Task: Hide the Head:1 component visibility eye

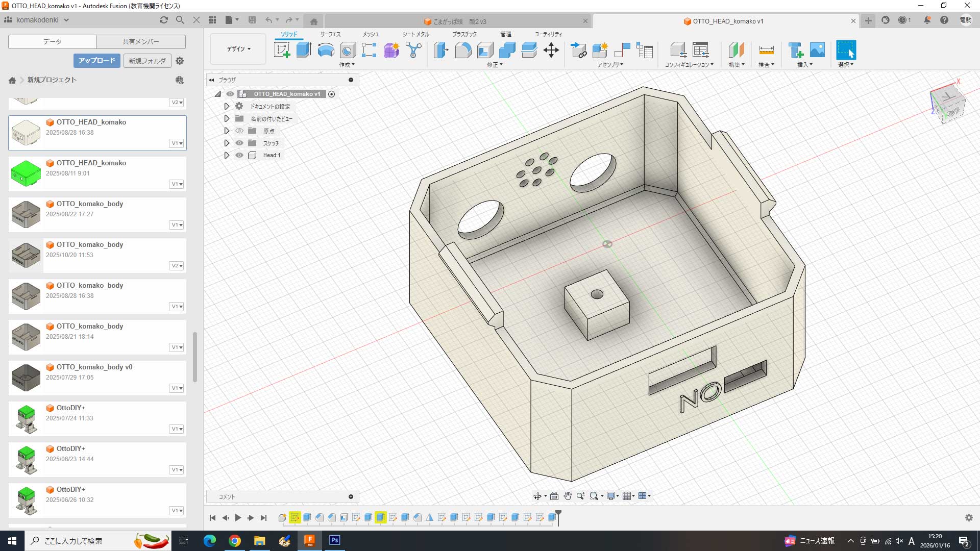Action: pos(239,155)
